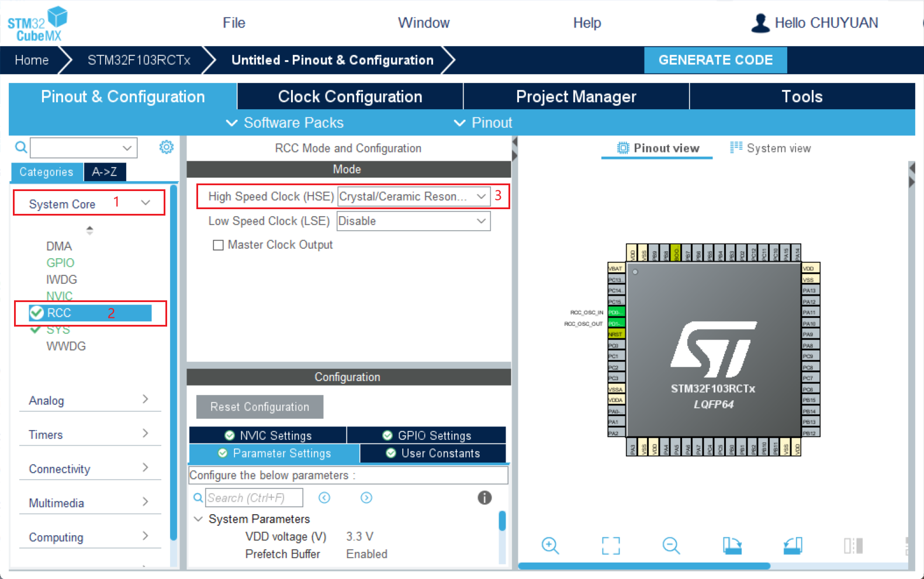Click the PB12 pin on the chip
Screen dimensions: 924x579
point(811,432)
